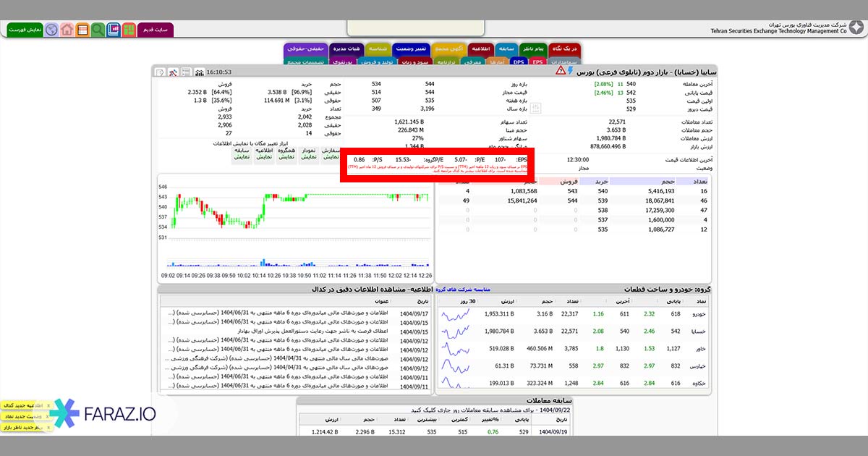
Task: Open the home page via house icon
Action: 67,30
